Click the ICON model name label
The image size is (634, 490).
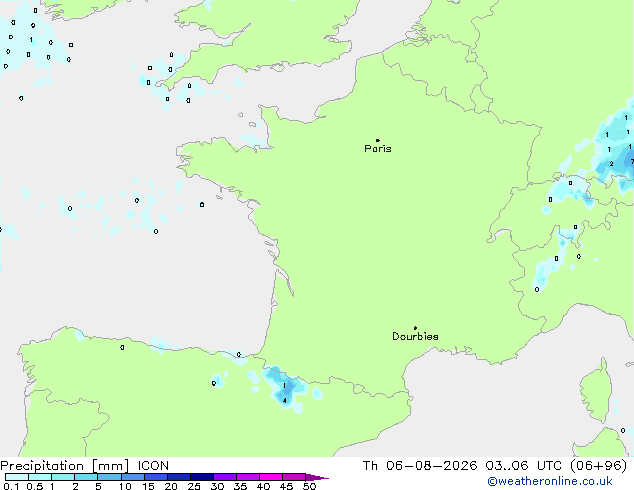point(153,466)
